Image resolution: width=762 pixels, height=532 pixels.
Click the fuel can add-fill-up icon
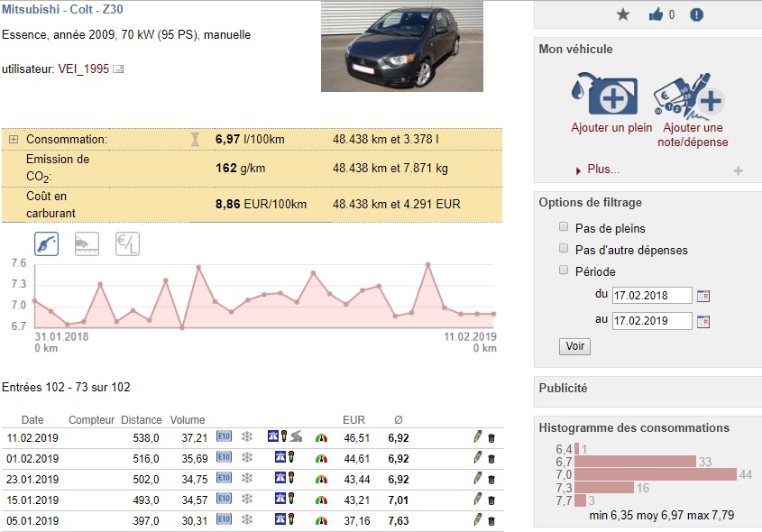pos(604,95)
